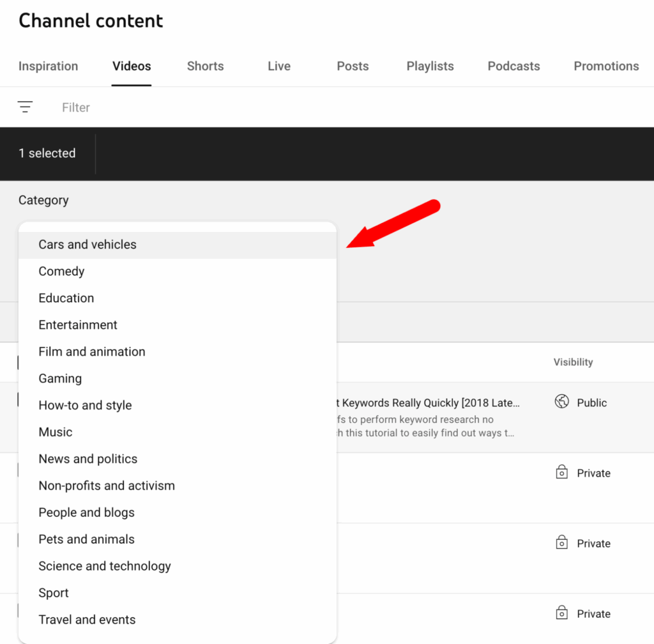654x644 pixels.
Task: Pick "Education" from the category options
Action: coord(66,298)
